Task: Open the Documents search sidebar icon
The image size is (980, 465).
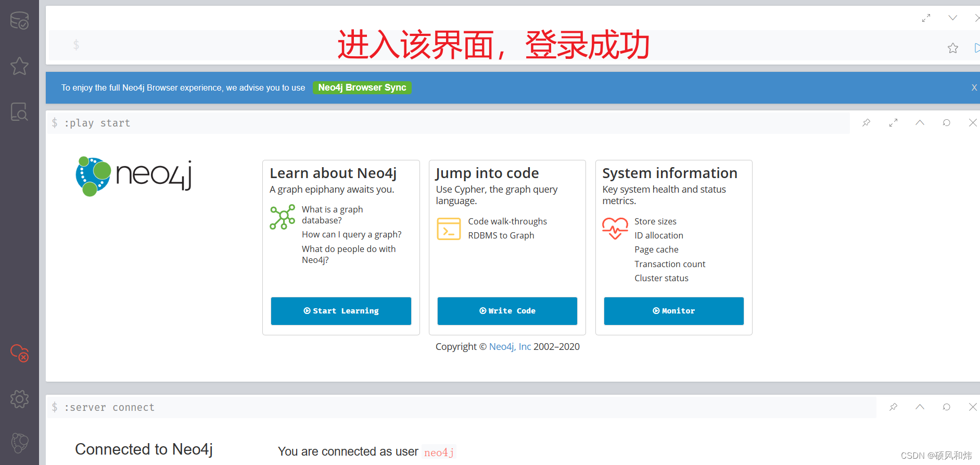Action: (19, 111)
